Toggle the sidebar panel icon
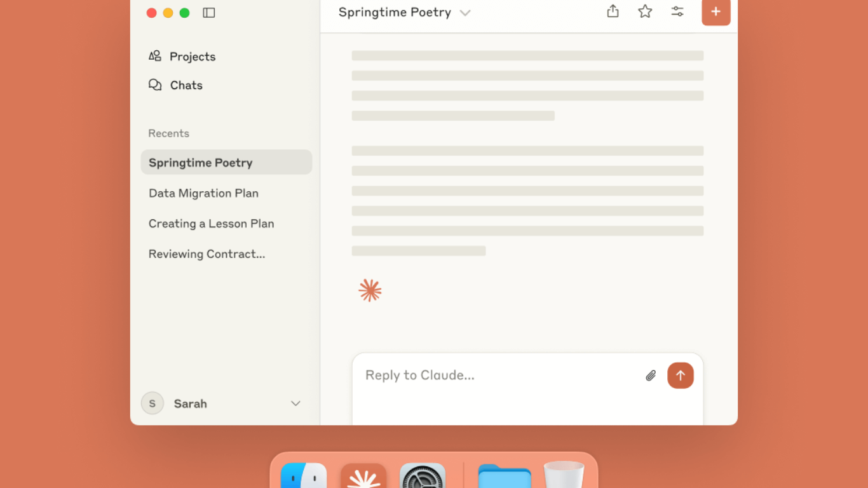Viewport: 868px width, 488px height. pos(208,13)
